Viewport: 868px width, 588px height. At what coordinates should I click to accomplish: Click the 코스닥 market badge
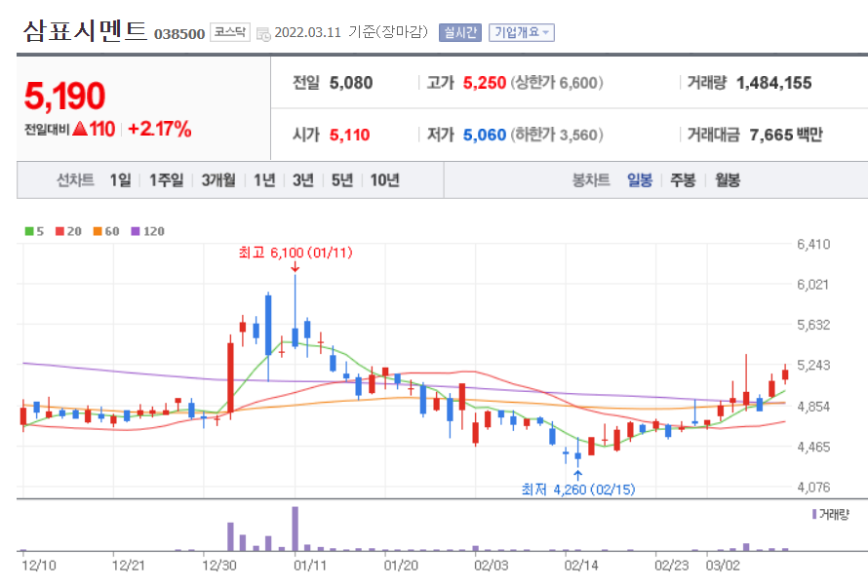(x=230, y=32)
